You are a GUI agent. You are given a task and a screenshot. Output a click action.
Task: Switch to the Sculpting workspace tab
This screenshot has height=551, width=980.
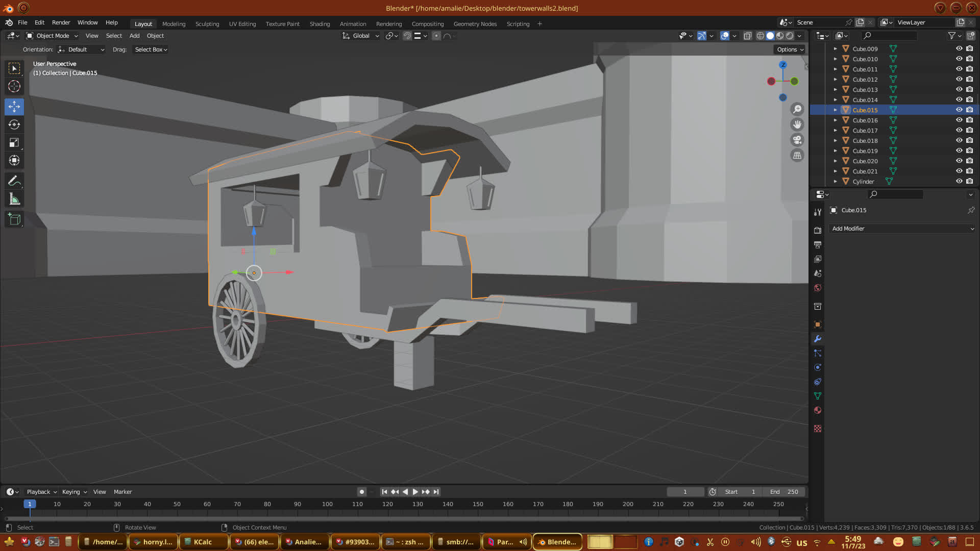click(x=207, y=24)
